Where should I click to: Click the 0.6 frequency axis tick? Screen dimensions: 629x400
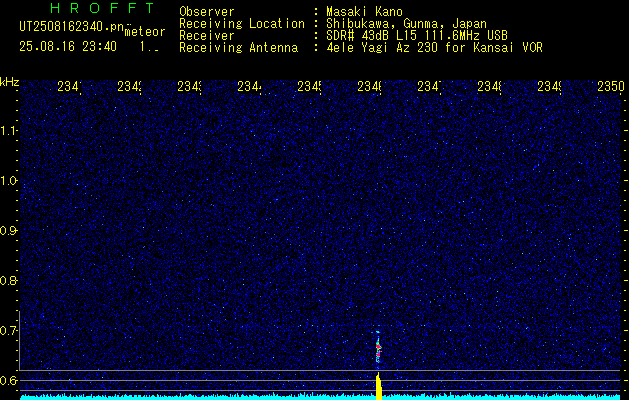(x=8, y=380)
